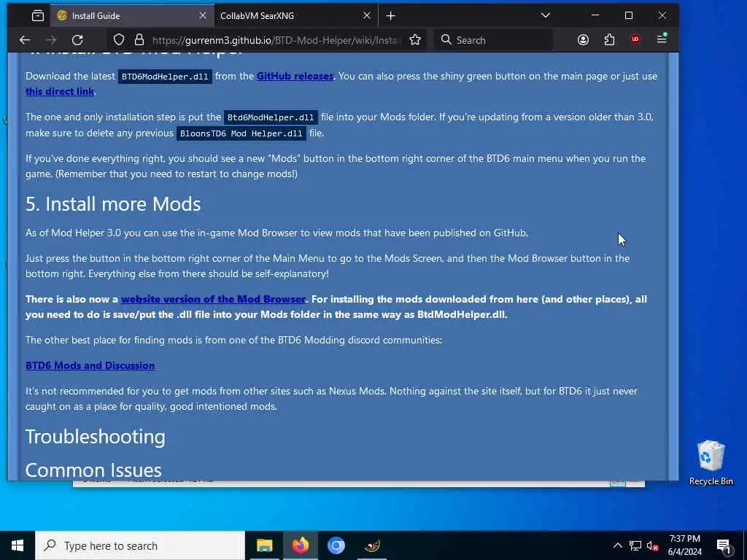This screenshot has width=747, height=560.
Task: Open the Firefox hamburger menu
Action: click(x=662, y=39)
